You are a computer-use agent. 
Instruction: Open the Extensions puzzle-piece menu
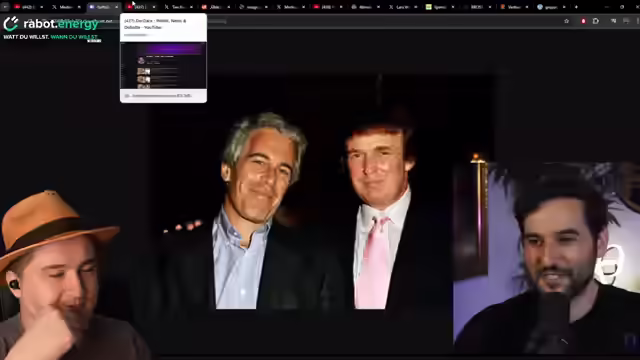coord(596,21)
